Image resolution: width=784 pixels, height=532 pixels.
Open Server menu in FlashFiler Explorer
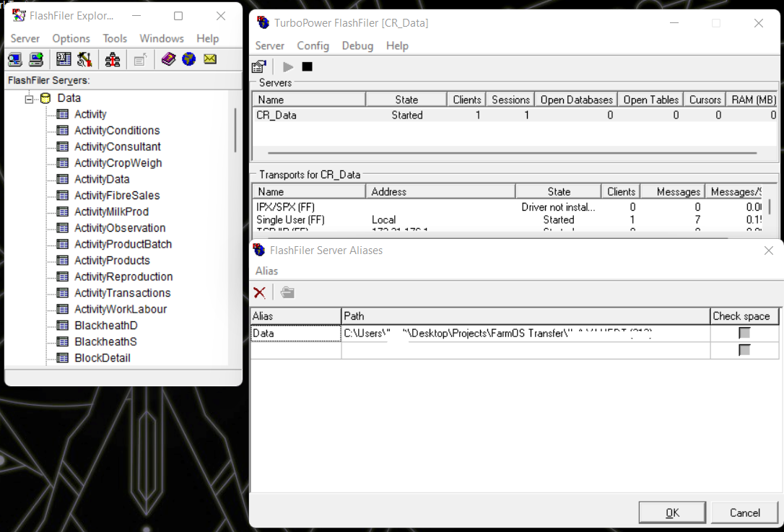pyautogui.click(x=25, y=38)
